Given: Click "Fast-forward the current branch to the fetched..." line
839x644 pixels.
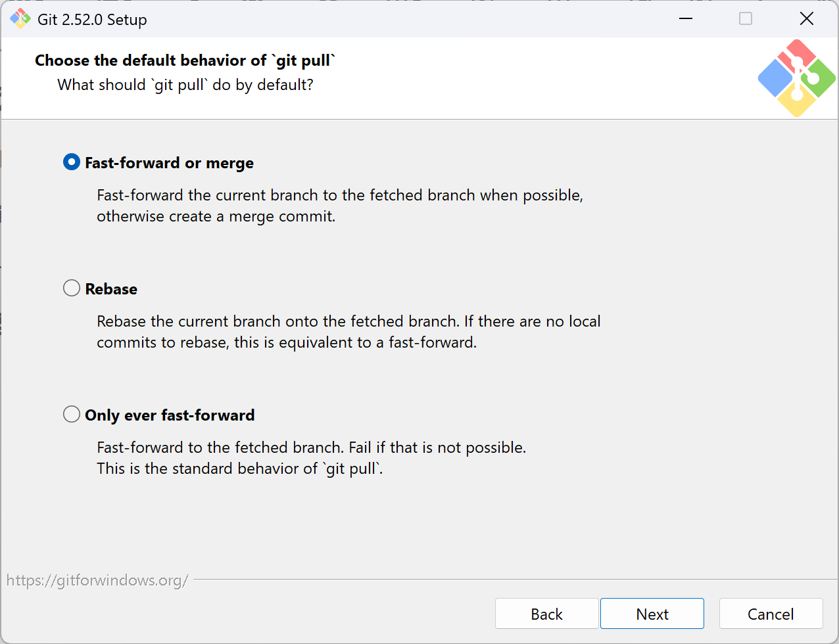Looking at the screenshot, I should click(340, 195).
